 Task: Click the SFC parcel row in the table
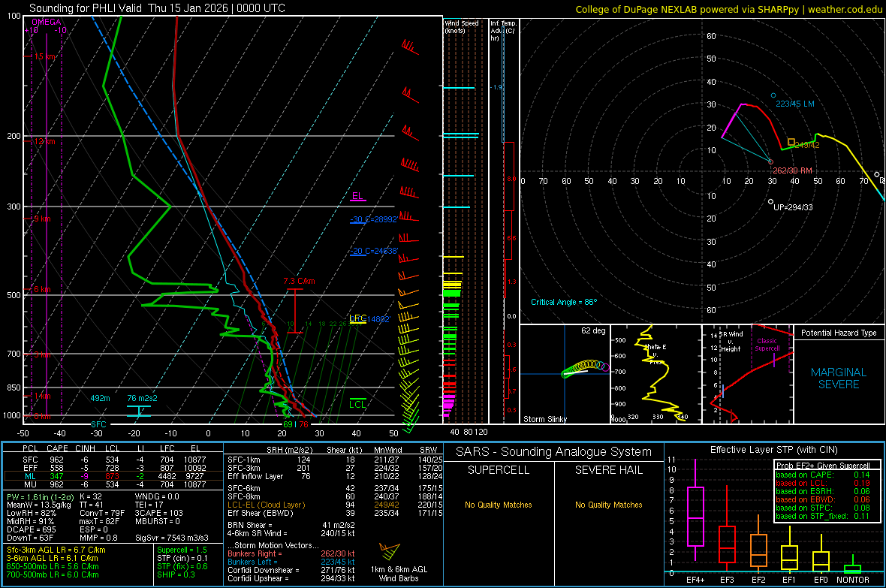tap(113, 460)
